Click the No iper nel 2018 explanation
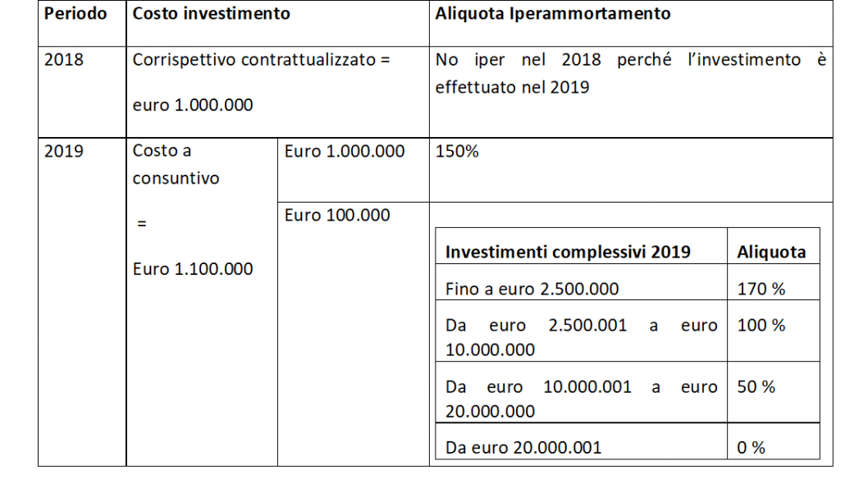The width and height of the screenshot is (868, 502). [x=630, y=73]
